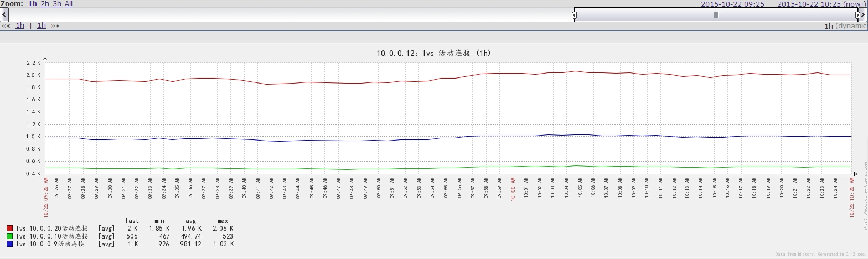Click the last value 2 K

pos(133,228)
